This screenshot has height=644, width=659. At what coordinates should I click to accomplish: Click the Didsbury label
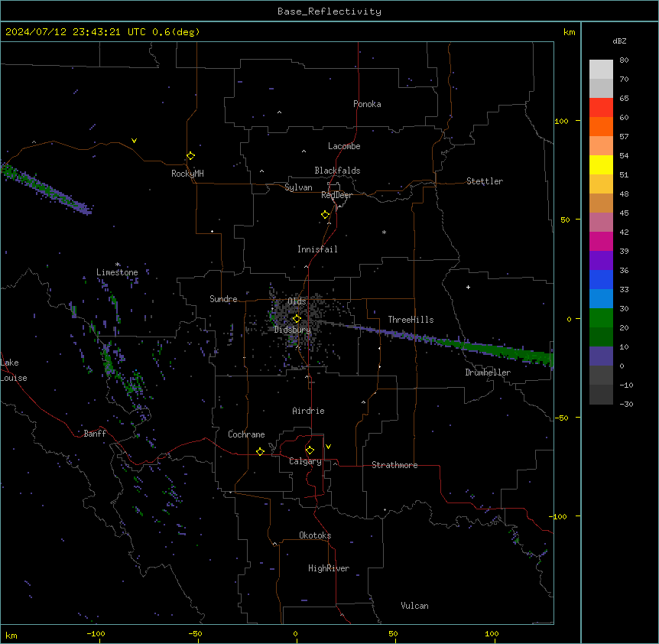(x=293, y=330)
